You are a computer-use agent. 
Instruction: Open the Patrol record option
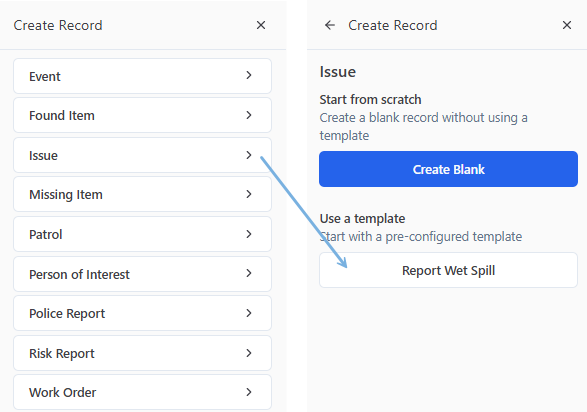tap(142, 234)
